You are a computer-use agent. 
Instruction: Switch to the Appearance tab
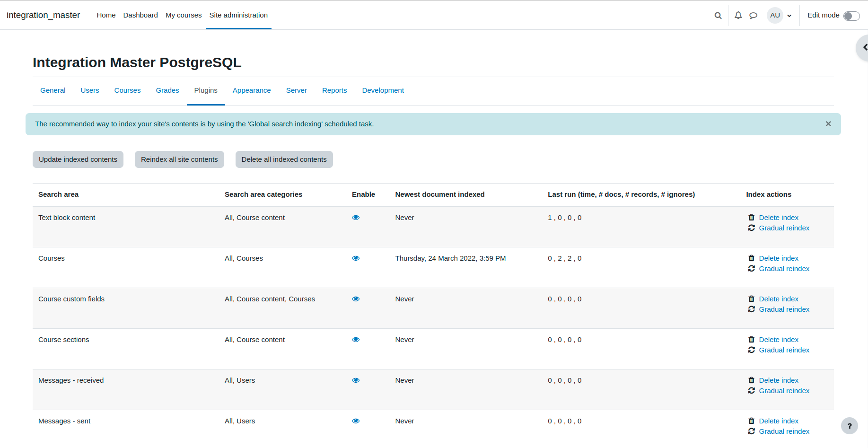[x=252, y=90]
